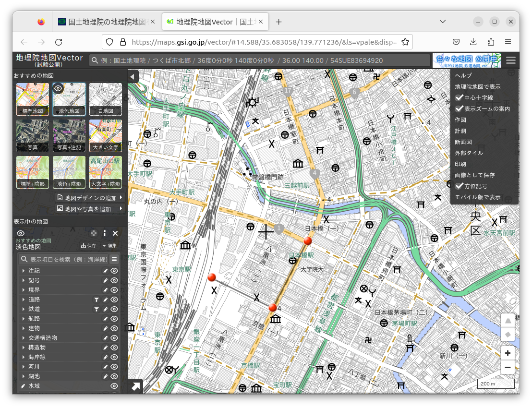List all Firefox tabs with the chevron
The height and width of the screenshot is (408, 532).
442,22
